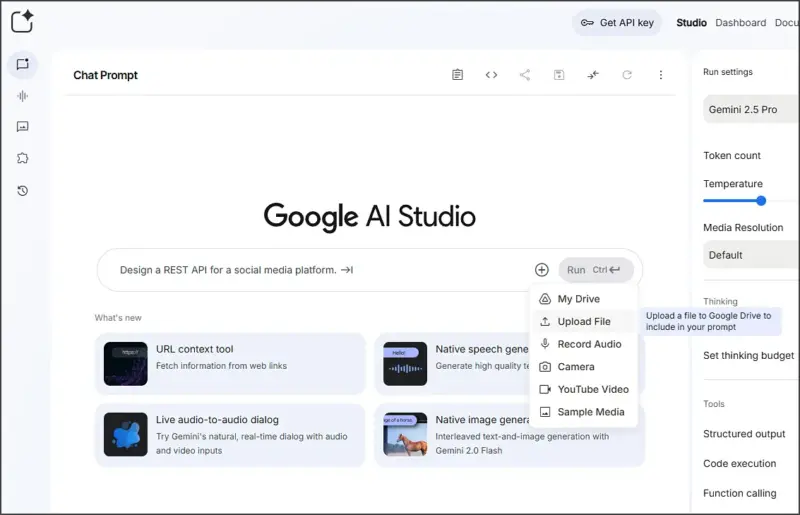Open the History sidebar icon

(22, 191)
